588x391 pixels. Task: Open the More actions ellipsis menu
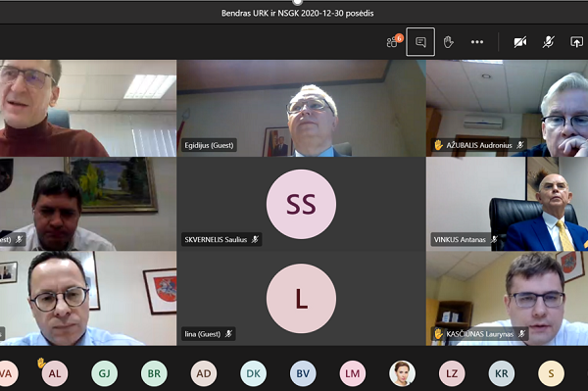coord(477,42)
